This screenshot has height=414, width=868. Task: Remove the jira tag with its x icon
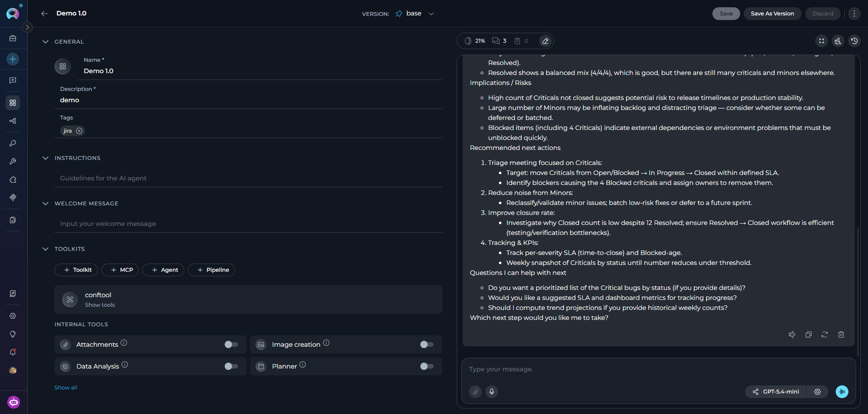[79, 131]
